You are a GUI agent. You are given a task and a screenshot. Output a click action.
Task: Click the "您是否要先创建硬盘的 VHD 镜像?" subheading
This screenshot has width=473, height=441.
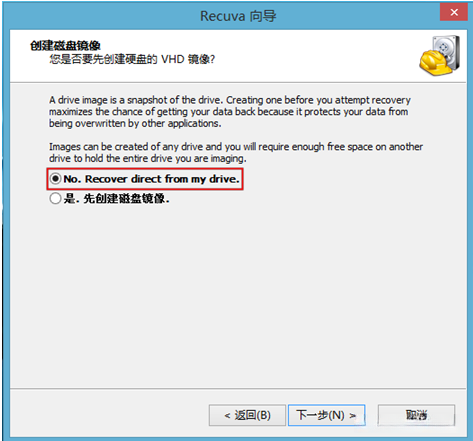click(132, 59)
